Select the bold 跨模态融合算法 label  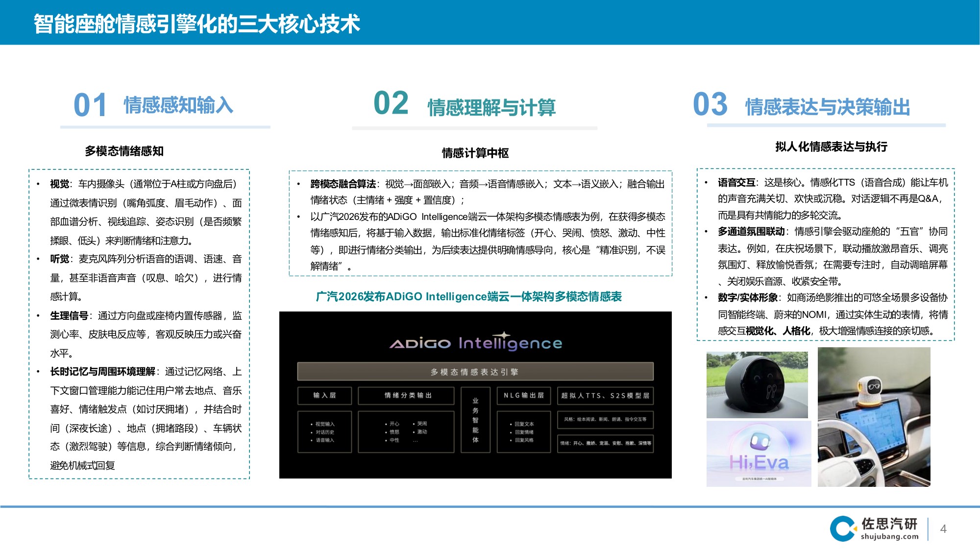343,184
